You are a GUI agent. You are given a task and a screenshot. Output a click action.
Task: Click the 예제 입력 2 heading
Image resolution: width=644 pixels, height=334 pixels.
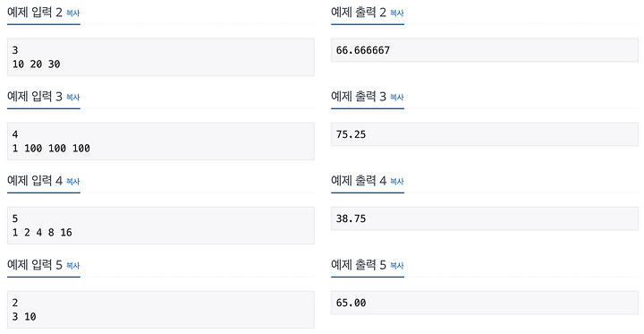35,13
